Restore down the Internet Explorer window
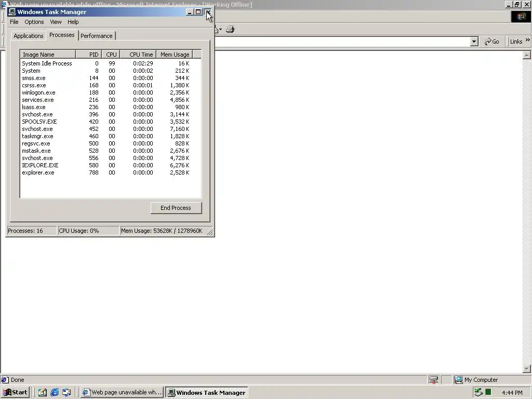 click(x=517, y=5)
